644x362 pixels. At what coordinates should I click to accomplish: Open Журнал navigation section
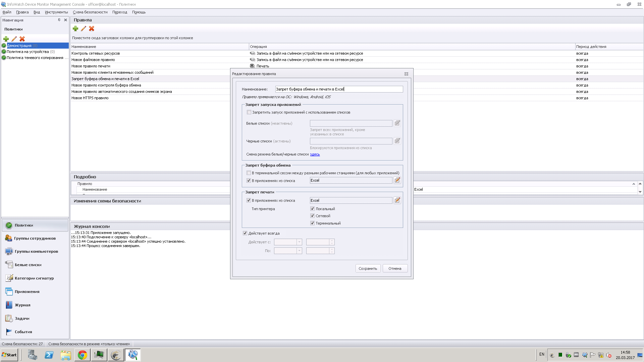pyautogui.click(x=22, y=305)
